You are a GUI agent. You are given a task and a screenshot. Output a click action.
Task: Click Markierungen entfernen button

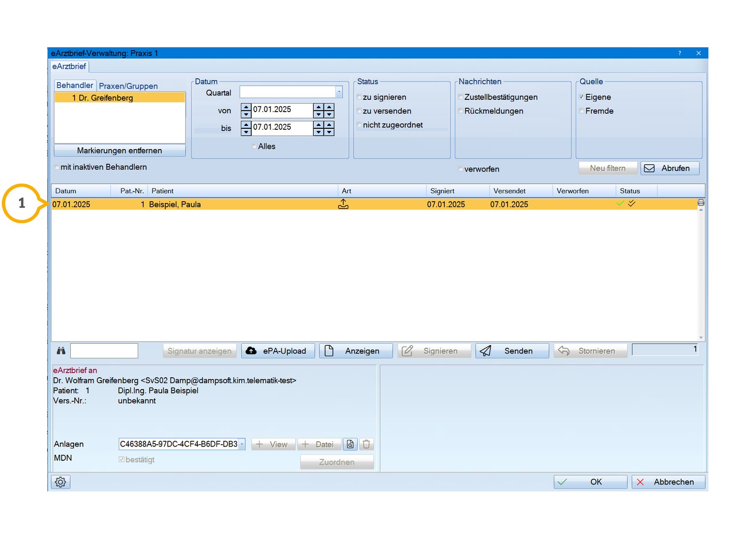[x=120, y=150]
